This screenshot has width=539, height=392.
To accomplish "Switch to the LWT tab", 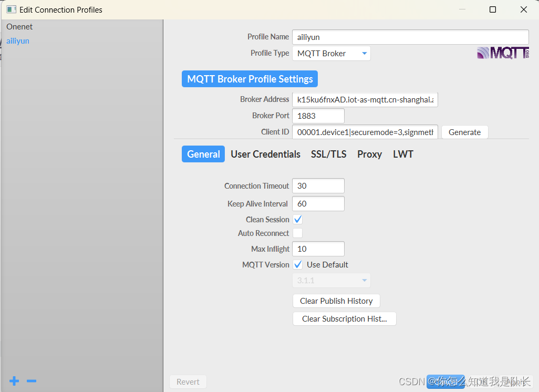I will [x=403, y=154].
